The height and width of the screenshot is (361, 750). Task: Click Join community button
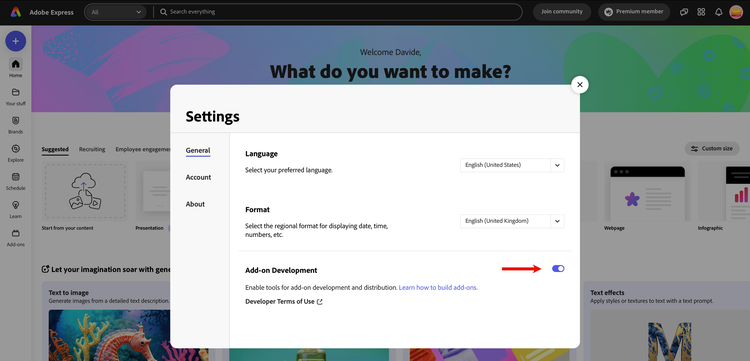click(x=562, y=12)
